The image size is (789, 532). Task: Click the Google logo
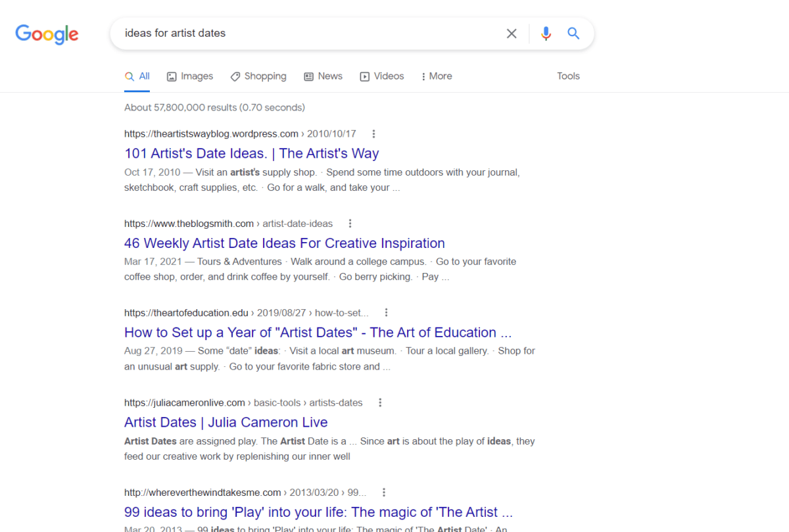(x=46, y=34)
